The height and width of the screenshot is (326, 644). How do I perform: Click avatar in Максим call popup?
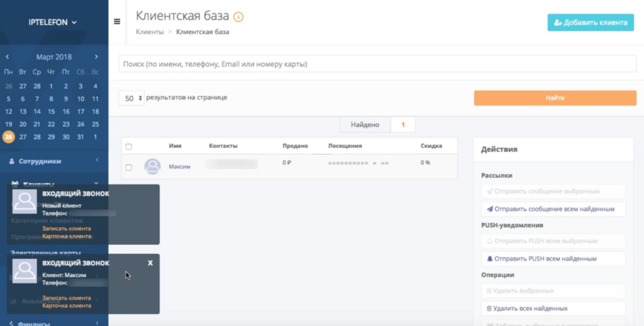[x=25, y=271]
